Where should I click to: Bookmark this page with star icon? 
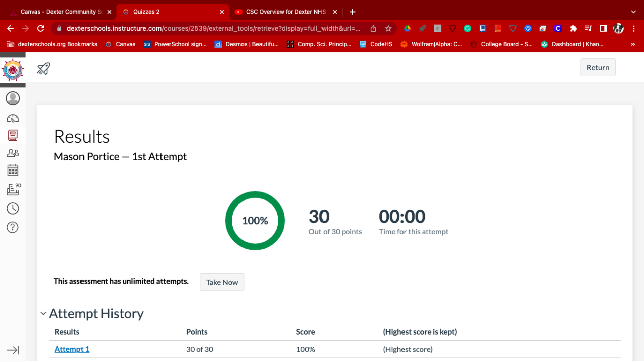click(x=388, y=29)
